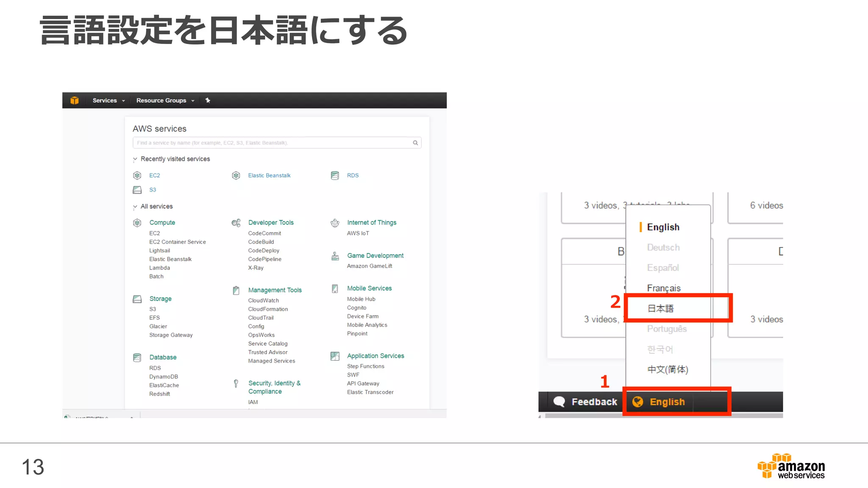Open the Compute category heading
The image size is (868, 488).
[x=162, y=222]
